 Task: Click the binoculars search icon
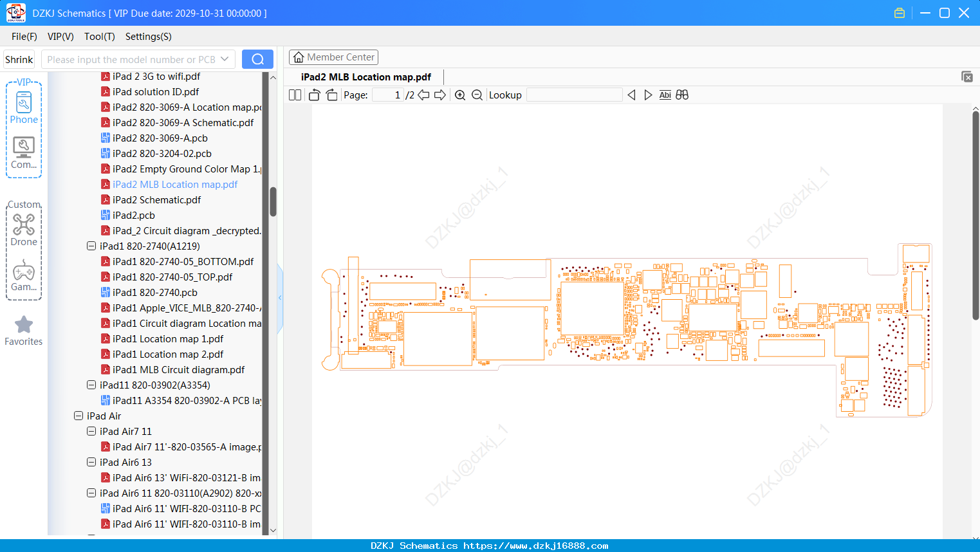click(x=682, y=95)
